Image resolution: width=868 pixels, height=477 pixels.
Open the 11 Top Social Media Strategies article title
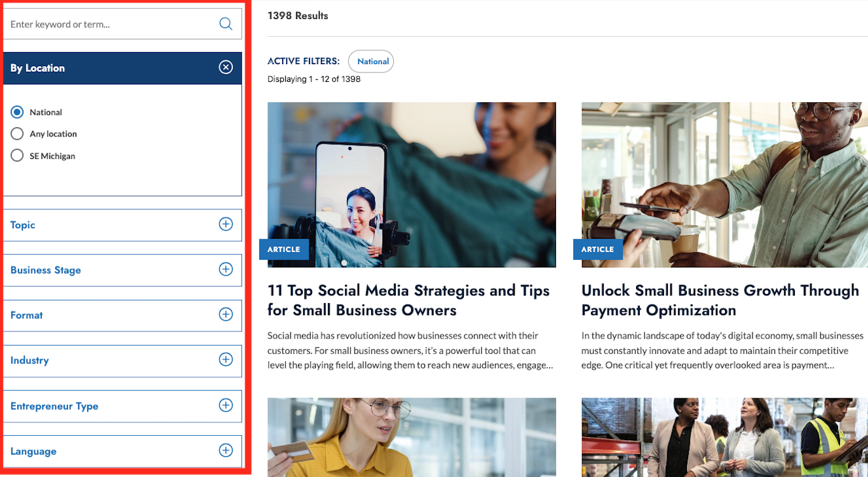(x=409, y=300)
